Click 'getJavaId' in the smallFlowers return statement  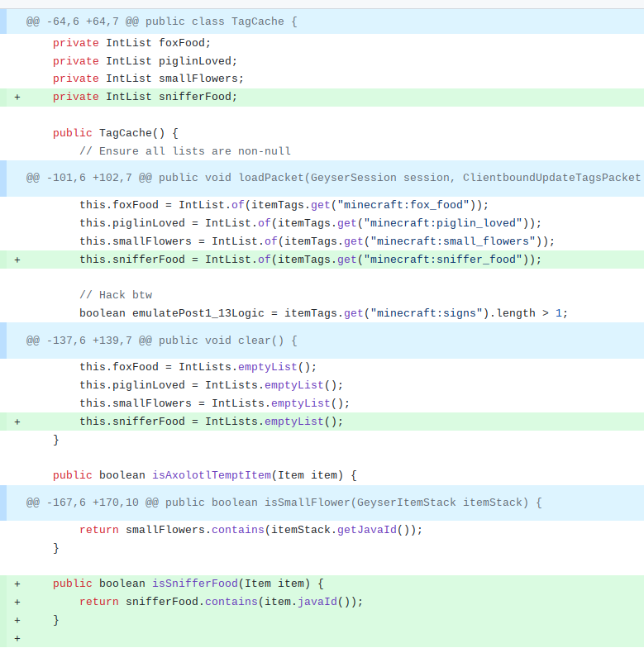pos(366,530)
